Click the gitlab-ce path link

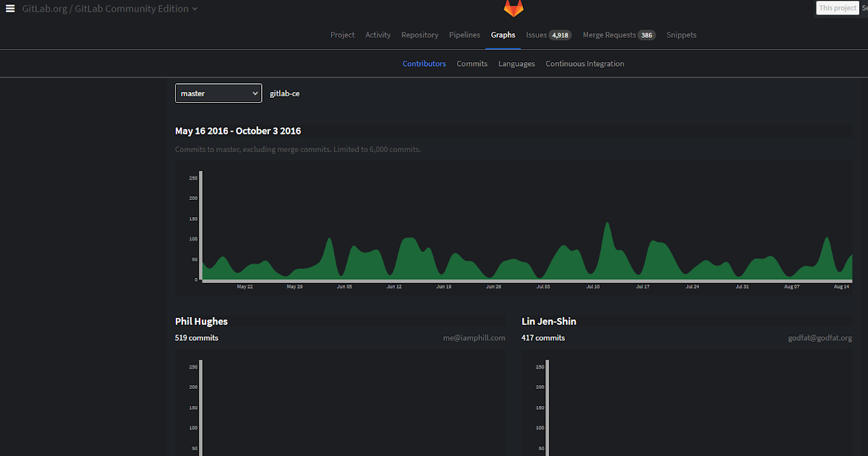284,93
